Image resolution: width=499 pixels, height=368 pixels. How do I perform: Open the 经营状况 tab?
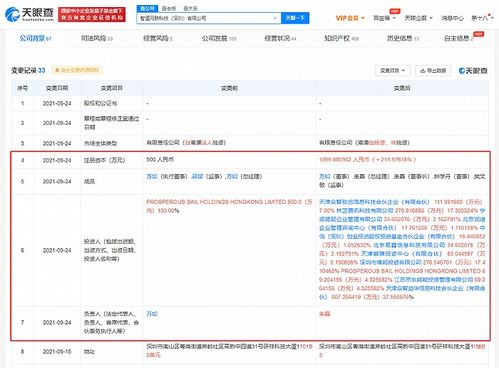280,38
